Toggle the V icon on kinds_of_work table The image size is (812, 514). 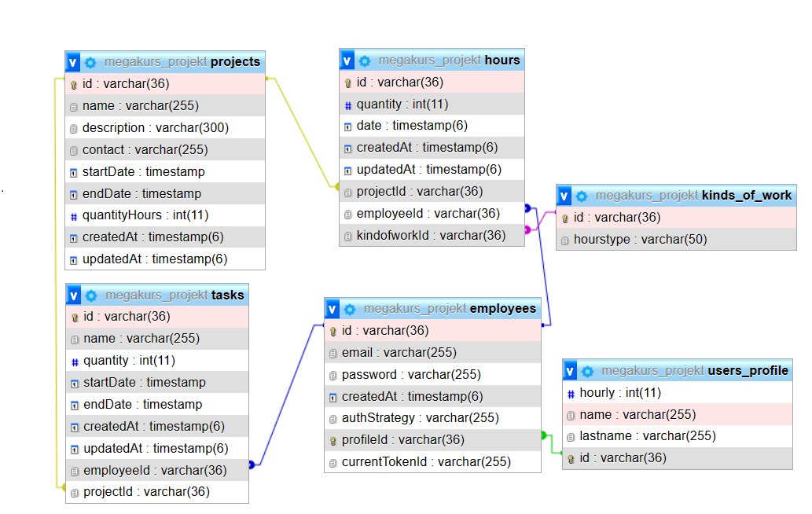point(563,195)
